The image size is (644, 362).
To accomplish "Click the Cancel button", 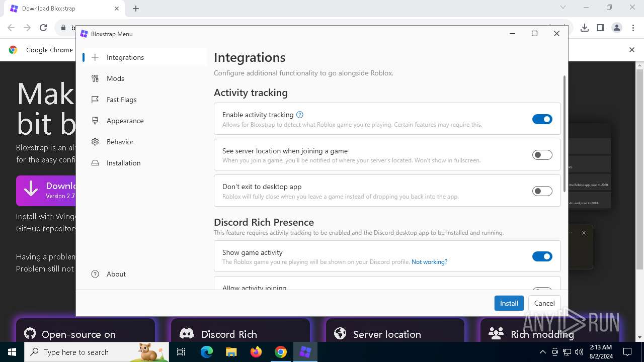I will [x=544, y=303].
